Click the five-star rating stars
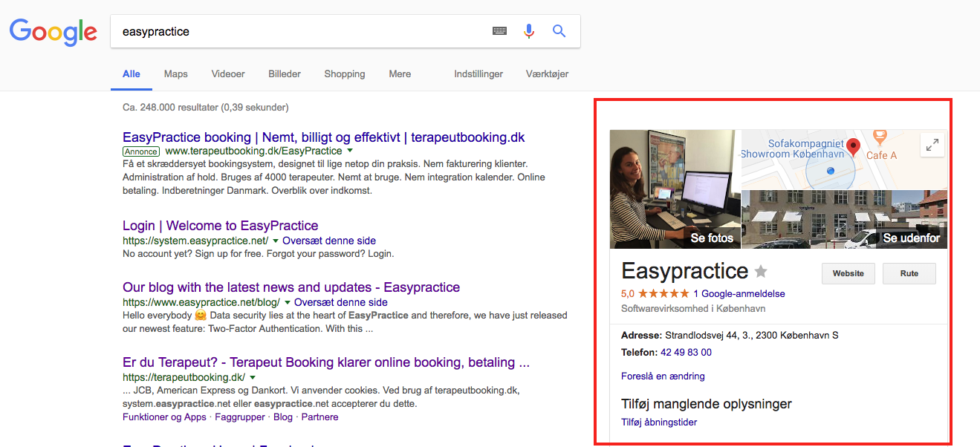 coord(663,293)
